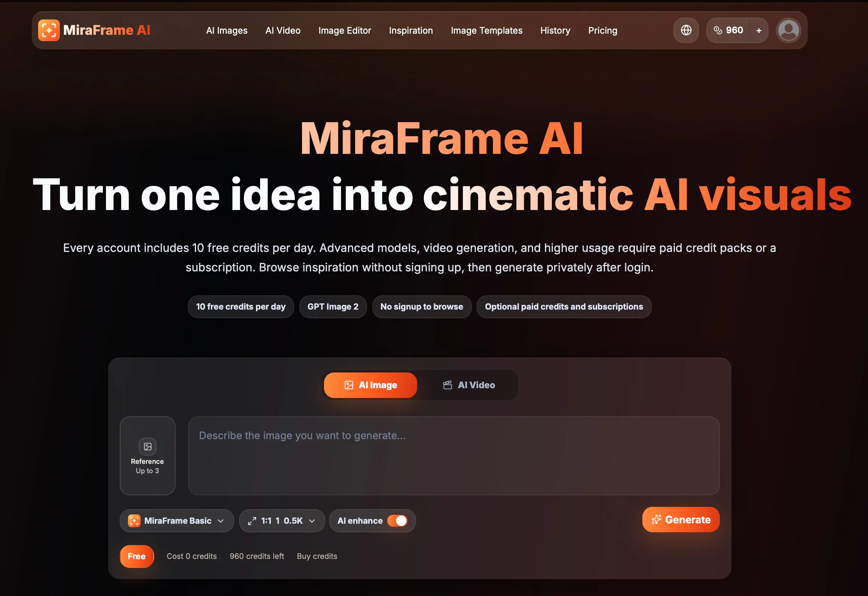868x596 pixels.
Task: Open the History page
Action: tap(555, 30)
